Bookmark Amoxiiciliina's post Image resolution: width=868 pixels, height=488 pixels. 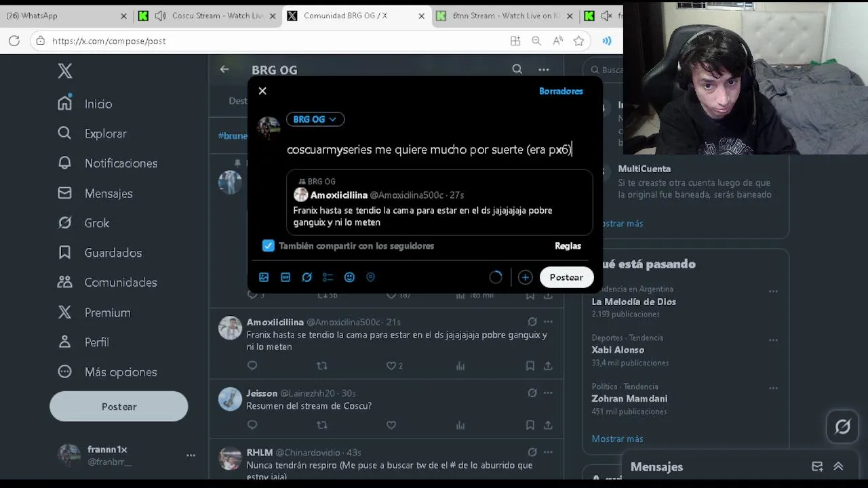pyautogui.click(x=530, y=366)
